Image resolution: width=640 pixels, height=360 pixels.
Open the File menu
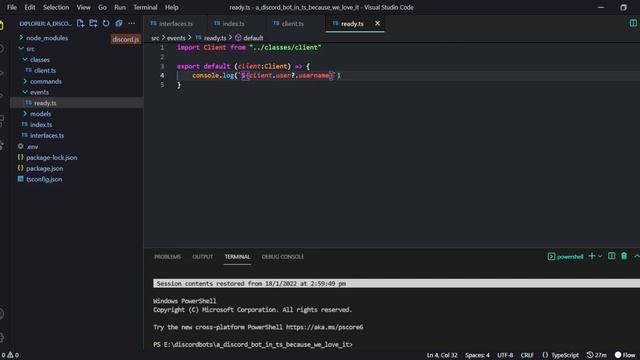tap(12, 7)
